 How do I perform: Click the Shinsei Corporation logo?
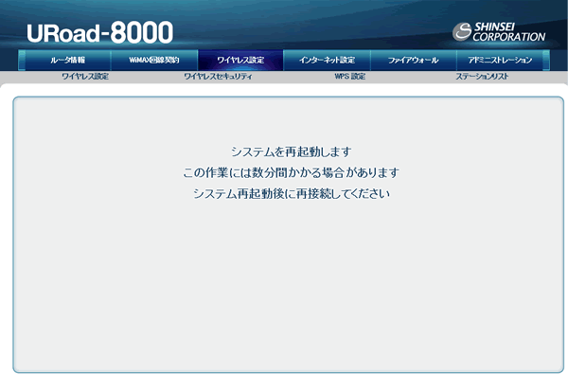tap(499, 32)
